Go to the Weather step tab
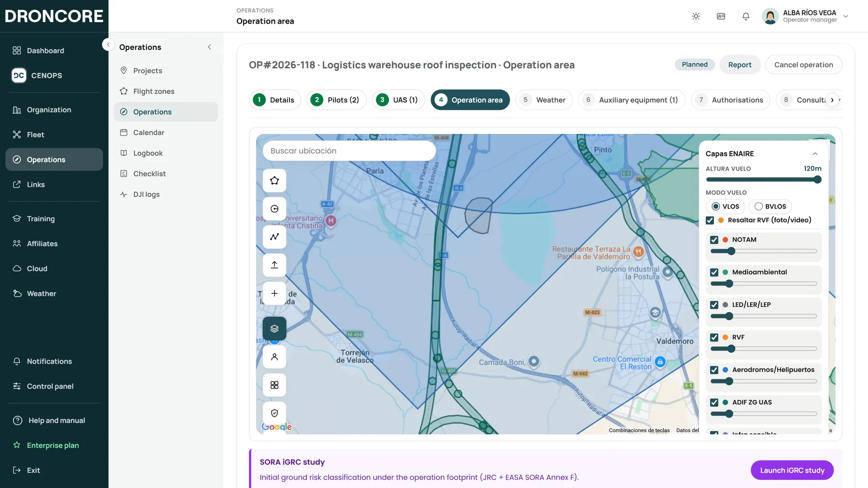 pos(544,100)
